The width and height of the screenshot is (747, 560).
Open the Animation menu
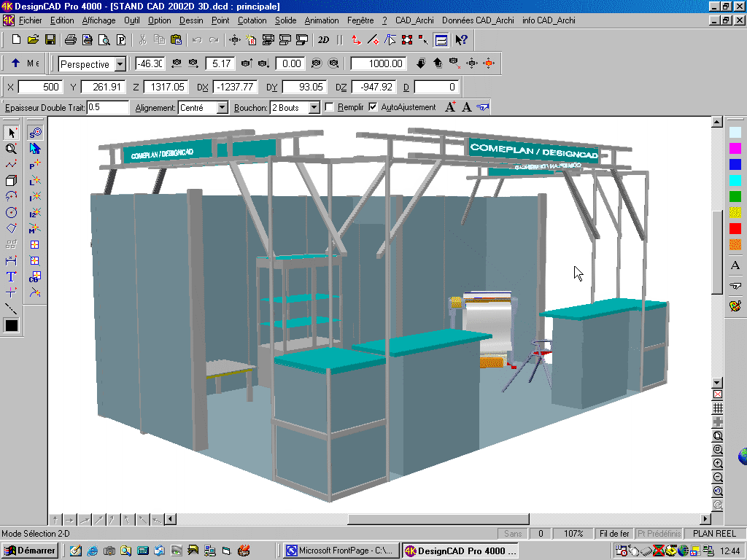click(x=322, y=20)
